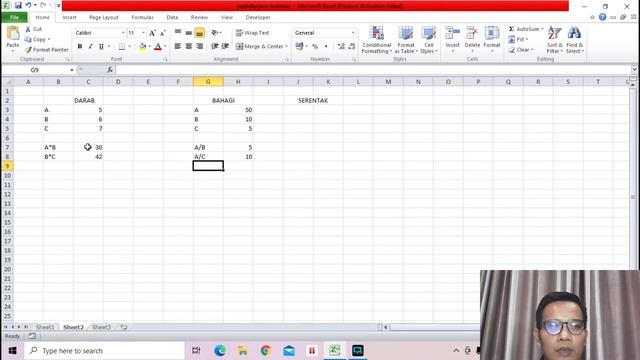Viewport: 640px width, 360px height.
Task: Open Conditional Formatting menu
Action: (377, 40)
